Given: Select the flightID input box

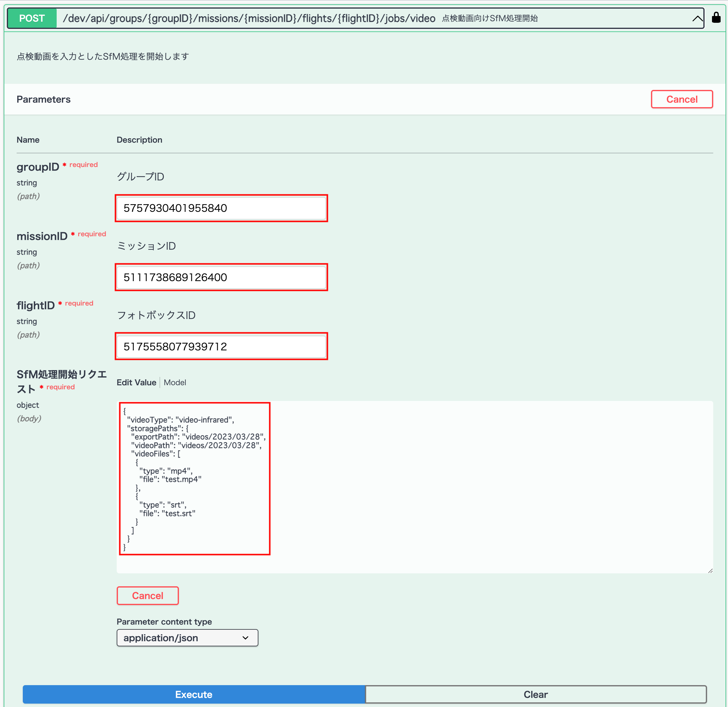Looking at the screenshot, I should 221,346.
